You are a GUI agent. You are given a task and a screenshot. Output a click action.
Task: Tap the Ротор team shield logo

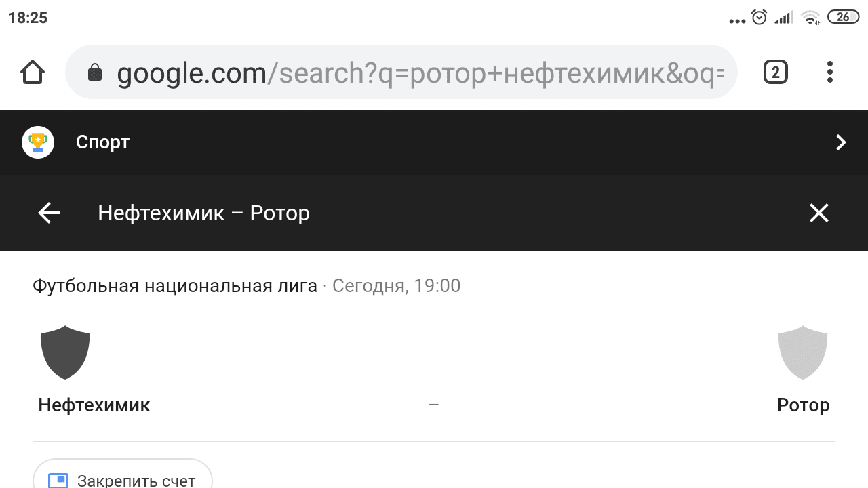pos(803,352)
